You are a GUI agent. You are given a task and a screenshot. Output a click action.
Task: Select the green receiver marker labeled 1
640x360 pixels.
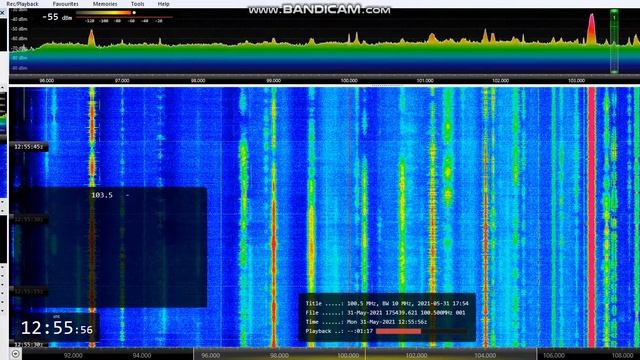click(x=614, y=41)
